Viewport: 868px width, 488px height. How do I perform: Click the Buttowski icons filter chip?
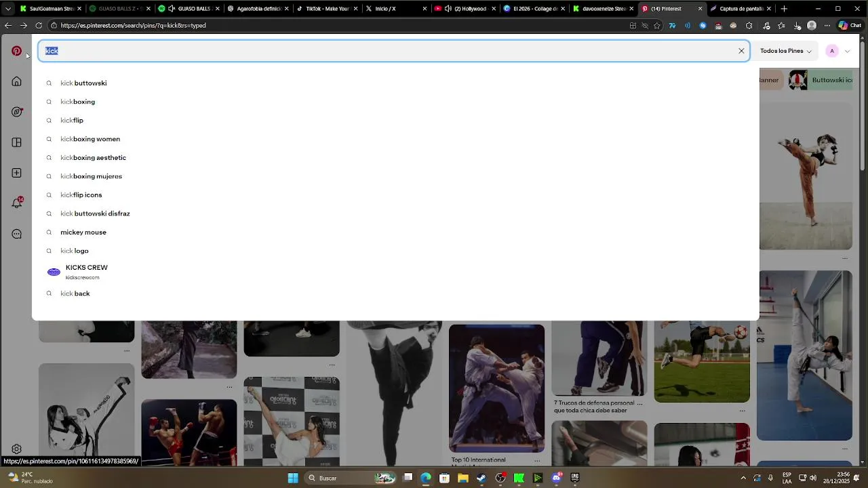821,80
